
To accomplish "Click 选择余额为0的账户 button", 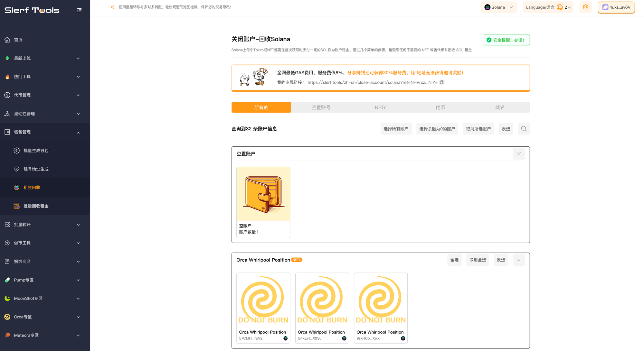I will 437,129.
